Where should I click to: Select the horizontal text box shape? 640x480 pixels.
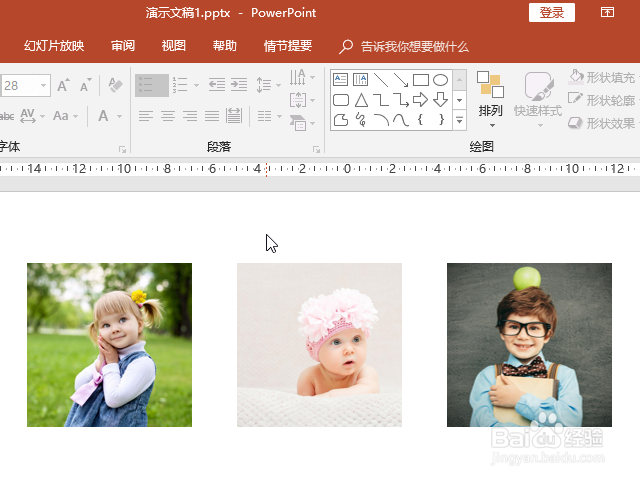[340, 79]
